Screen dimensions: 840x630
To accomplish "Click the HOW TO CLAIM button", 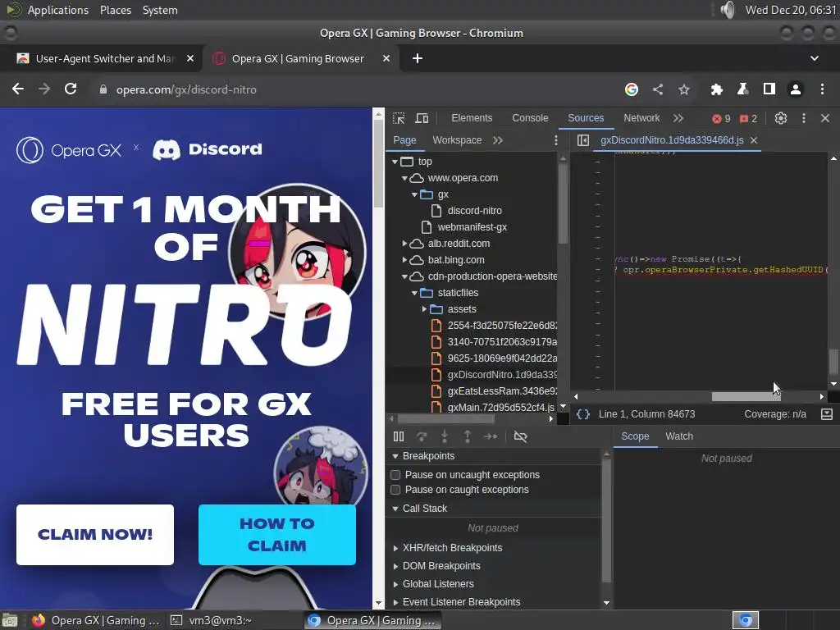I will coord(277,535).
